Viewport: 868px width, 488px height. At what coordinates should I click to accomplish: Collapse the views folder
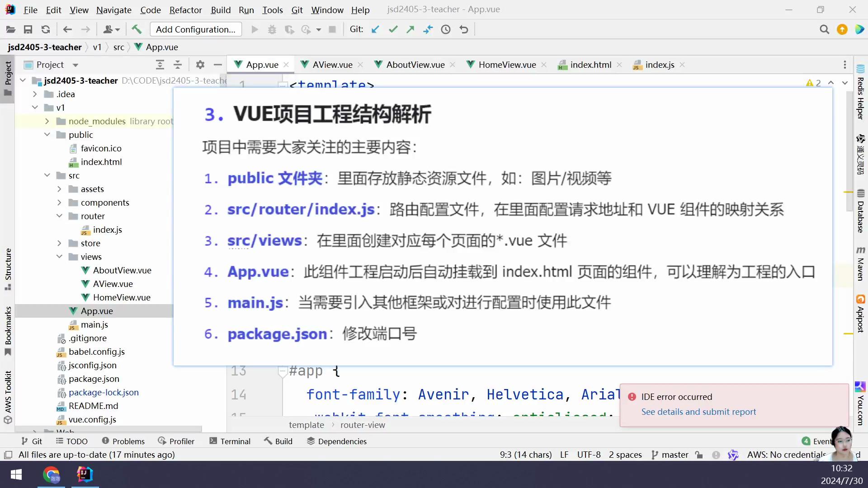point(59,257)
